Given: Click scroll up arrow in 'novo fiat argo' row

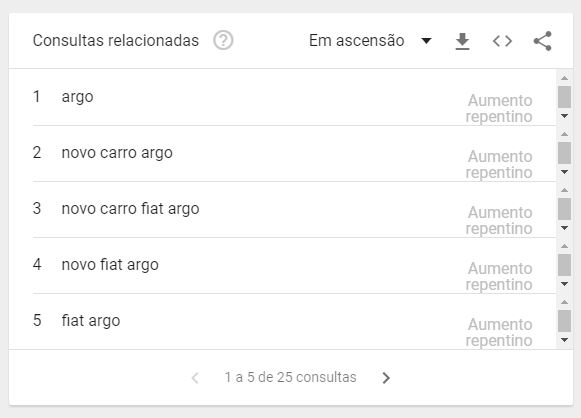Looking at the screenshot, I should tap(564, 246).
